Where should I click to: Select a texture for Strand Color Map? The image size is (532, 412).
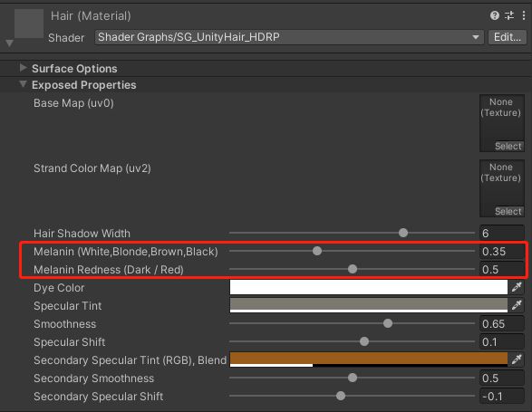tap(508, 211)
